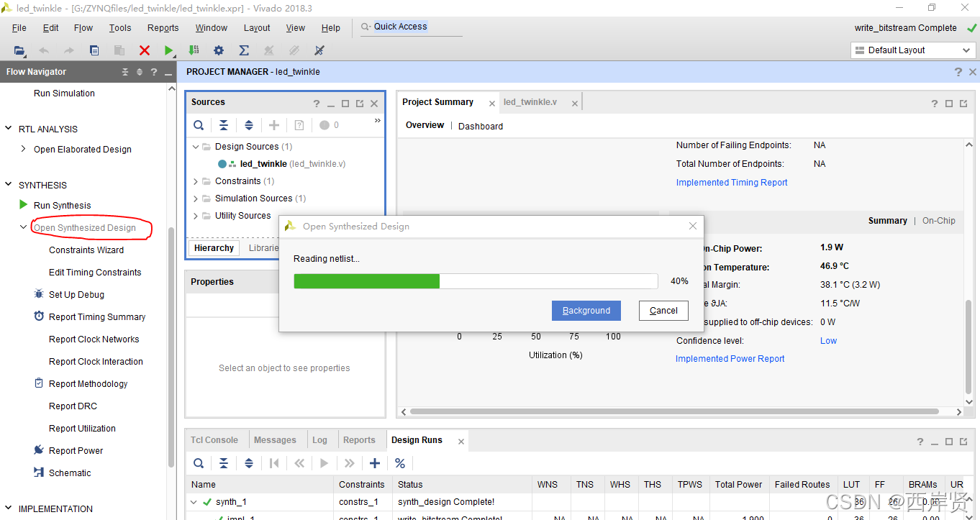Click the Open Project toolbar icon
Image resolution: width=980 pixels, height=520 pixels.
19,50
